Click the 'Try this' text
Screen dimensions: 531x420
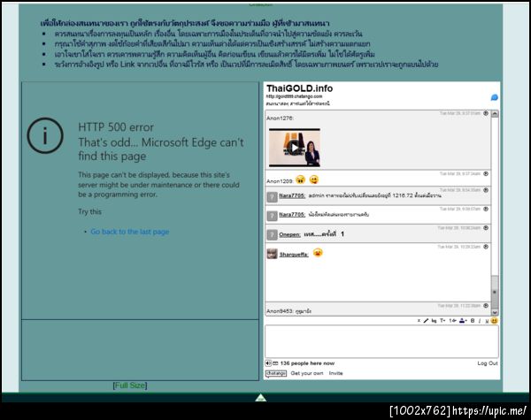click(x=89, y=212)
